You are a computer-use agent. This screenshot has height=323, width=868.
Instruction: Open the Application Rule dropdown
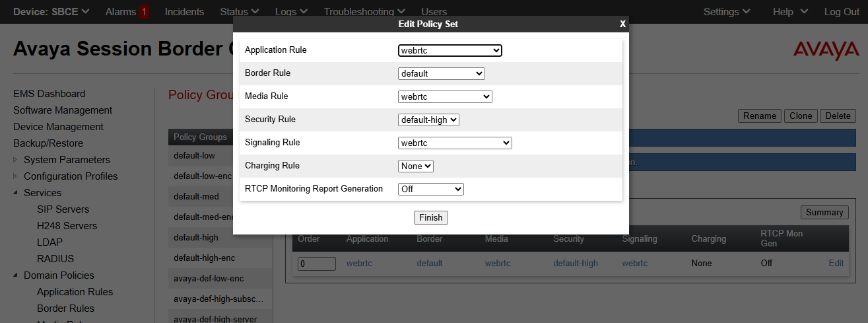point(450,50)
